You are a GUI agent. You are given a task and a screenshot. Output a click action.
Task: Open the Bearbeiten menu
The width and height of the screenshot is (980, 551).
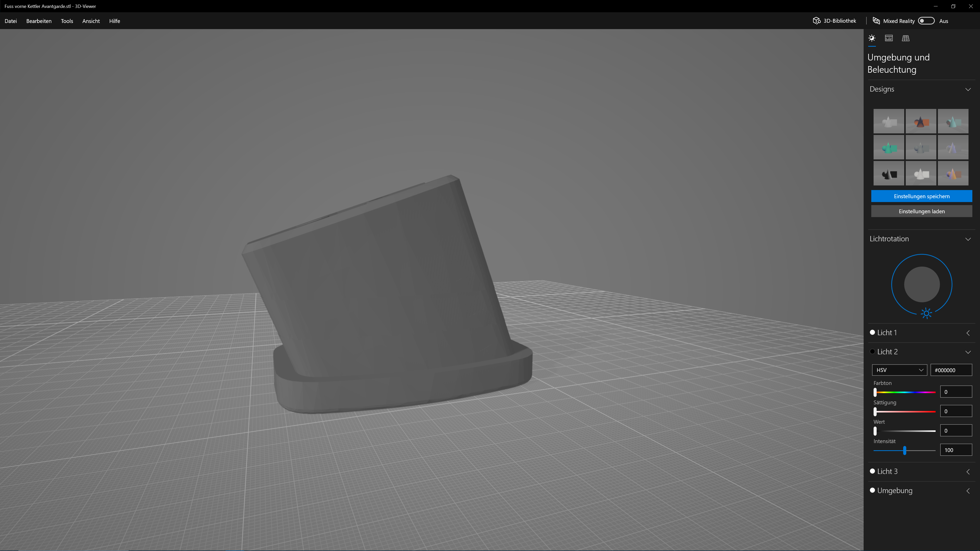[x=39, y=21]
